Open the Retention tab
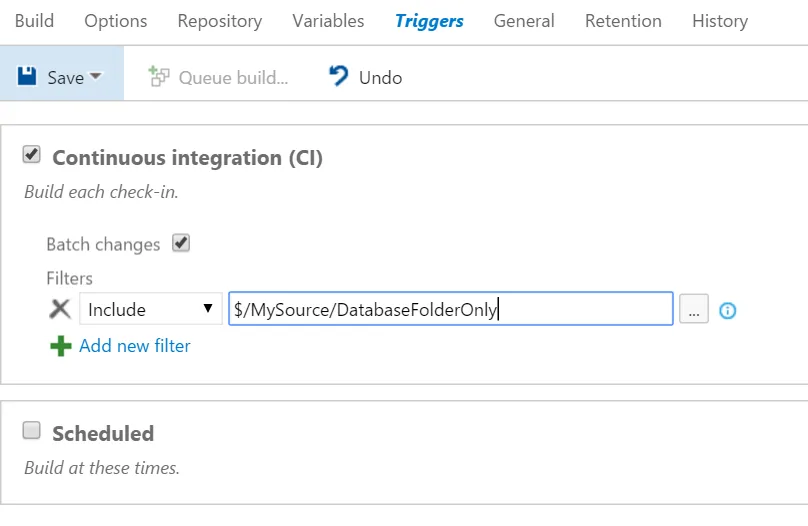The image size is (808, 526). coord(623,20)
